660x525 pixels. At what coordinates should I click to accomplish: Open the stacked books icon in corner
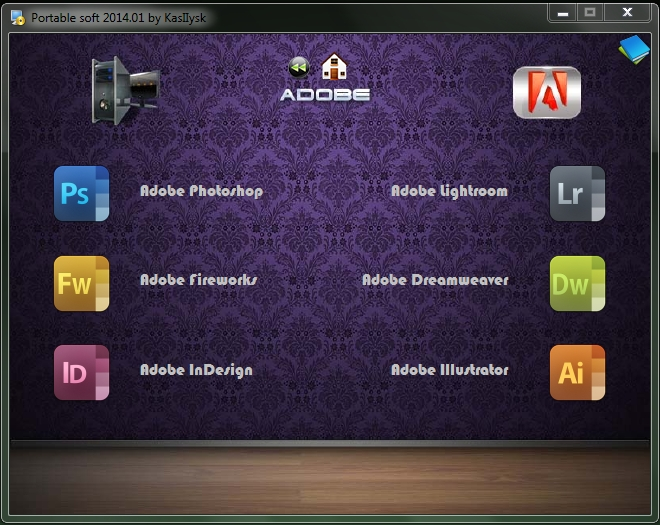pos(634,50)
